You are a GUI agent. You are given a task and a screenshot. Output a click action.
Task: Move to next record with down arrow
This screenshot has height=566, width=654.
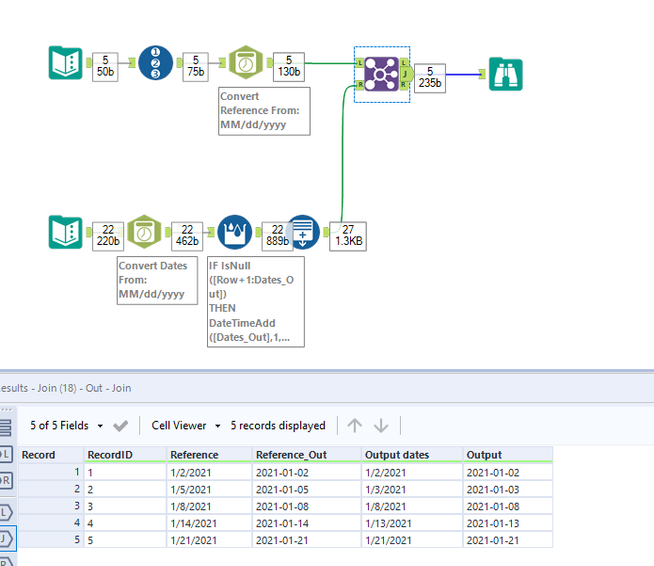tap(381, 425)
